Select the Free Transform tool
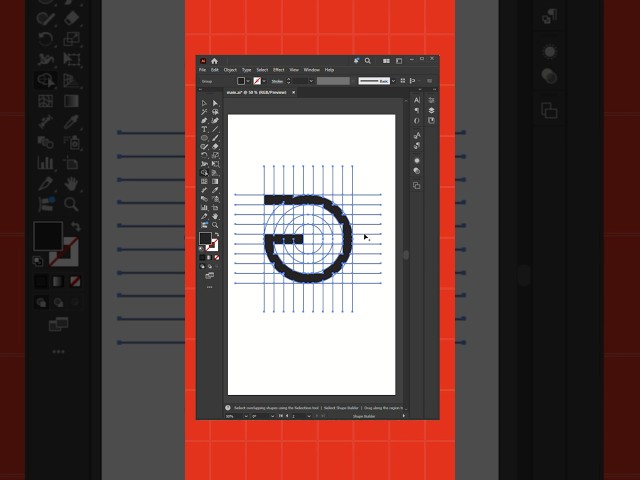640x480 pixels. click(x=215, y=164)
